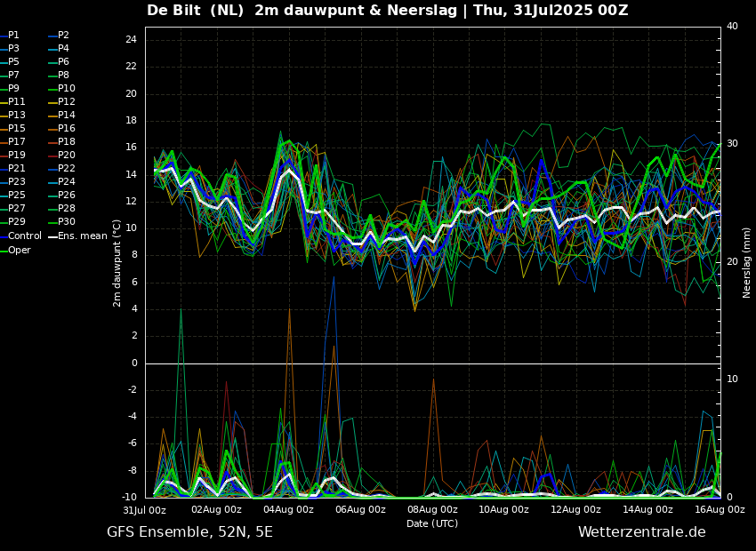Click legend label P26
The width and height of the screenshot is (756, 551).
[67, 195]
